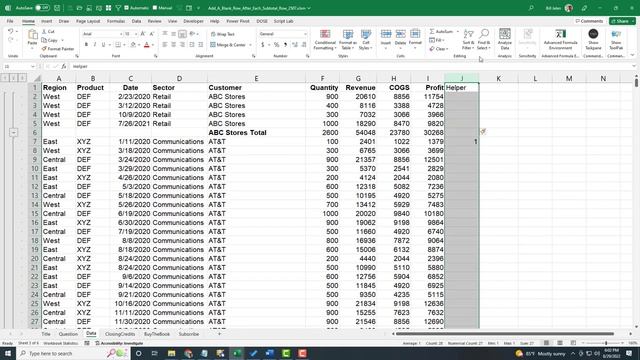Click the Share button

point(622,21)
